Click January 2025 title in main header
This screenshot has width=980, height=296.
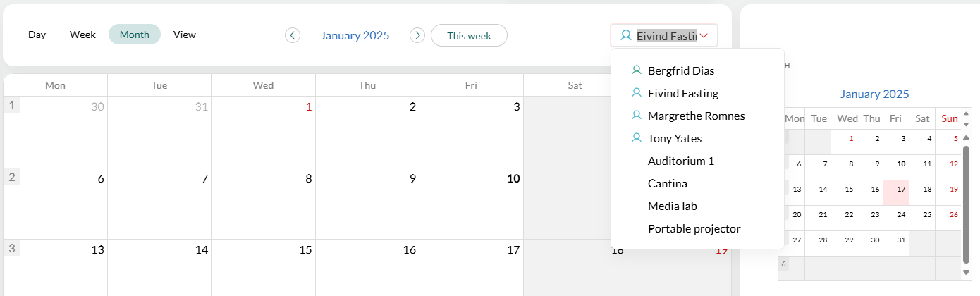coord(355,35)
